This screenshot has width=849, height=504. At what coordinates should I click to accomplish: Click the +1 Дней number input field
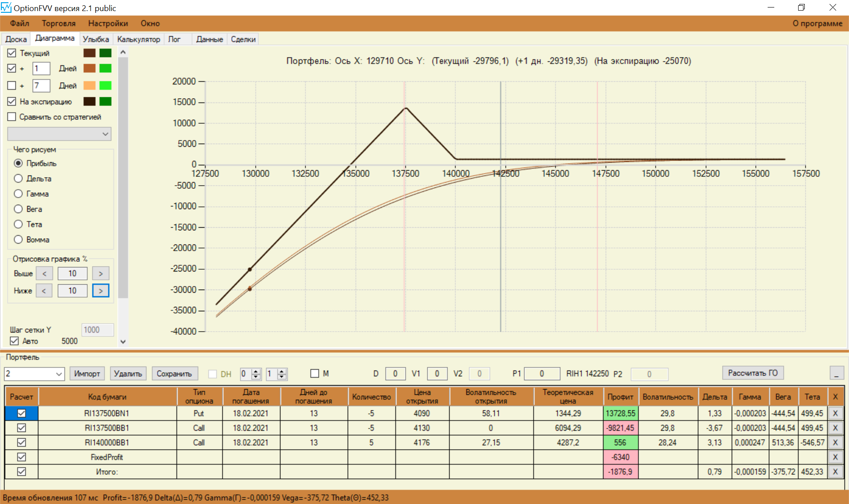tap(41, 69)
